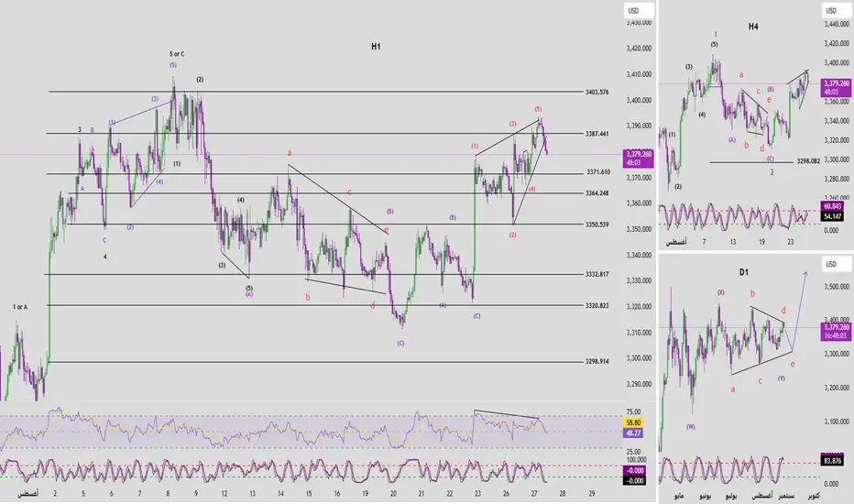Select the 3364.248 horizontal line label
Viewport: 854px width, 504px height.
tap(597, 193)
